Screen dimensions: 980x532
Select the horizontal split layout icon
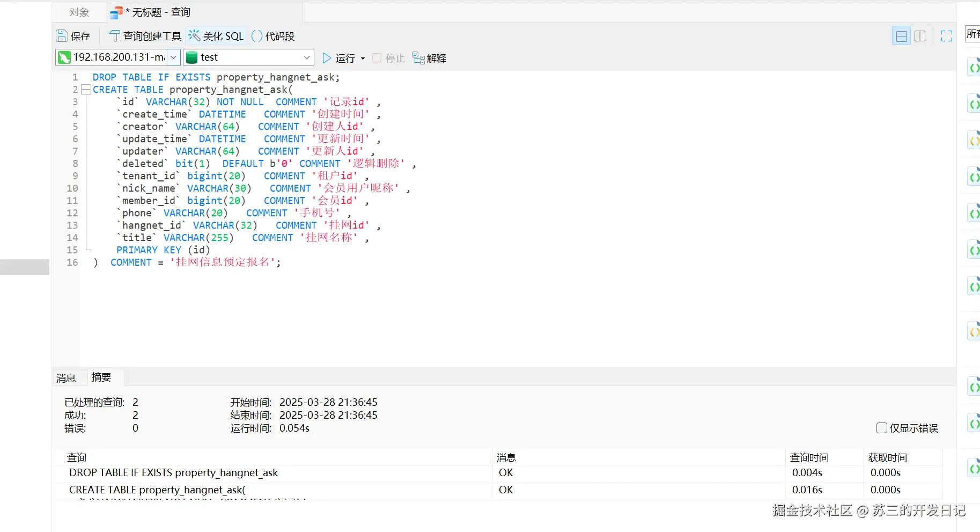[902, 36]
